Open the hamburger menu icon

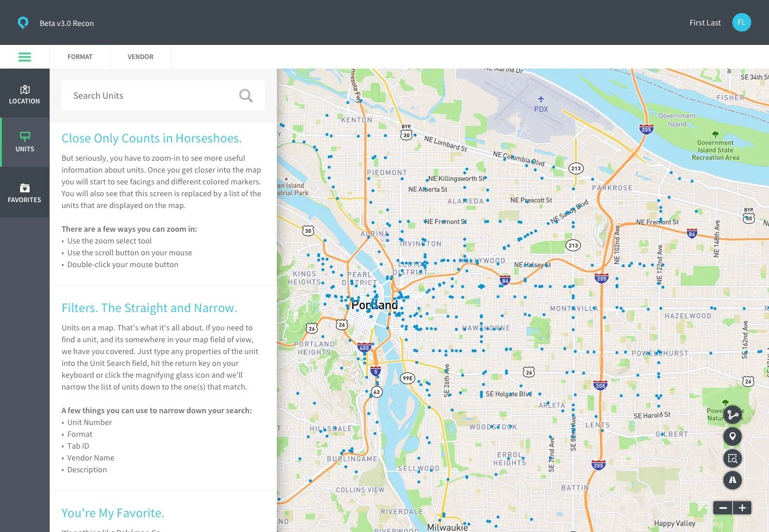coord(25,57)
